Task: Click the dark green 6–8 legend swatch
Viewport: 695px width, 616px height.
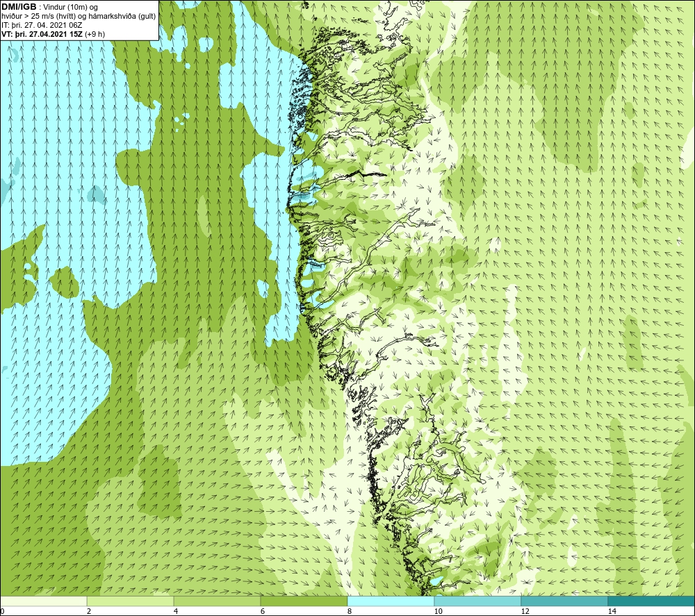Action: (x=304, y=601)
